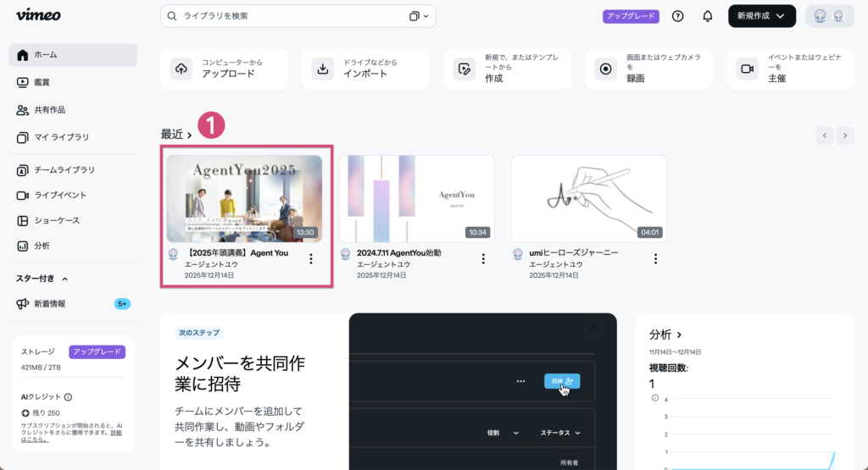Screen dimensions: 868x470
Task: Click the ライブラリを検索 search field
Action: click(288, 16)
